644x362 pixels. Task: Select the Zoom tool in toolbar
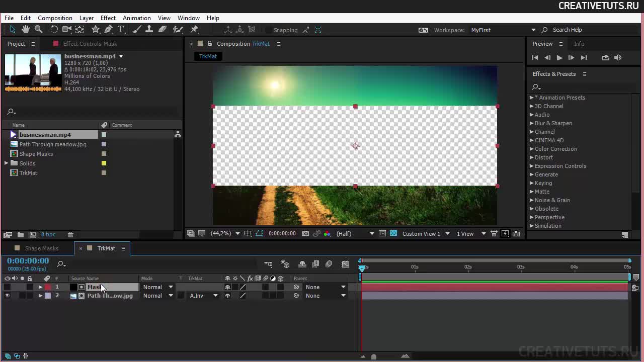[39, 30]
